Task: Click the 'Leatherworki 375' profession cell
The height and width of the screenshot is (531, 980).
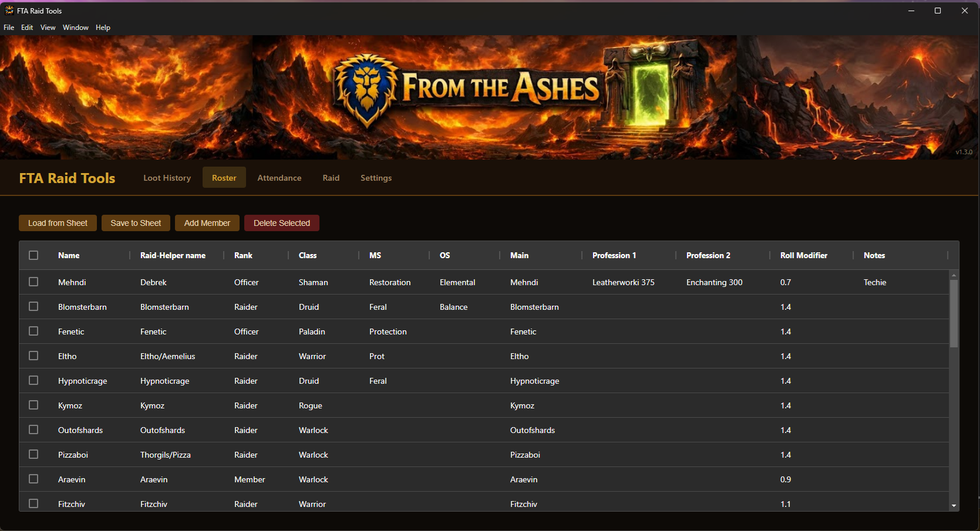Action: point(623,282)
